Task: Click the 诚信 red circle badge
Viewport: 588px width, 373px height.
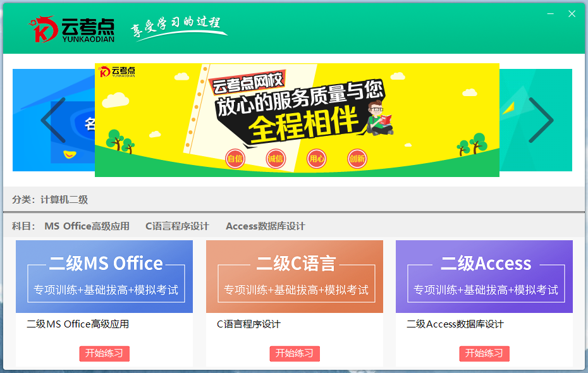Action: pyautogui.click(x=276, y=159)
